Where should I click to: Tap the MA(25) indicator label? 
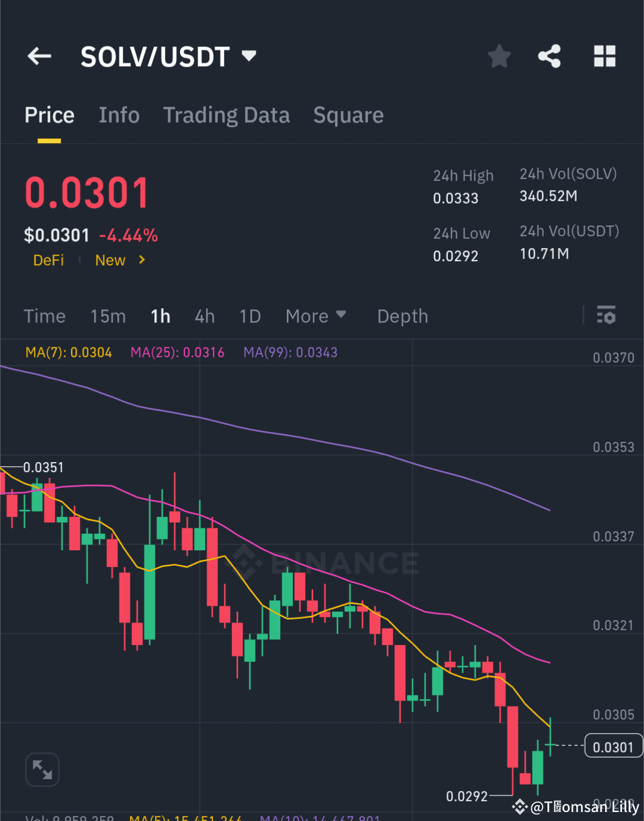(177, 352)
